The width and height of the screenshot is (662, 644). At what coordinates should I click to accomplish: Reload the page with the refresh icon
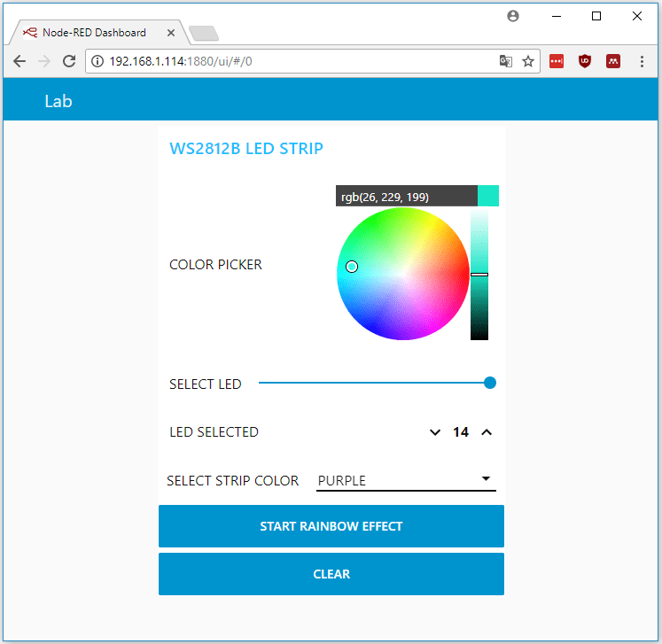tap(69, 61)
